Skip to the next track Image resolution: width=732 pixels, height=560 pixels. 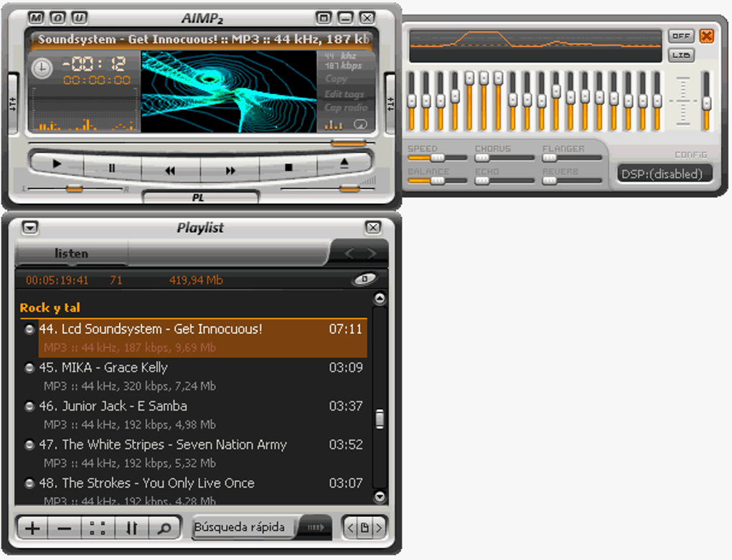click(x=230, y=170)
